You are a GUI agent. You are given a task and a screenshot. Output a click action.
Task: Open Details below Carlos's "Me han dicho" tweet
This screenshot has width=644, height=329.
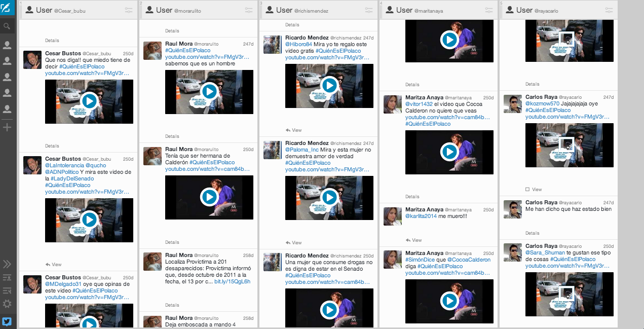(533, 233)
